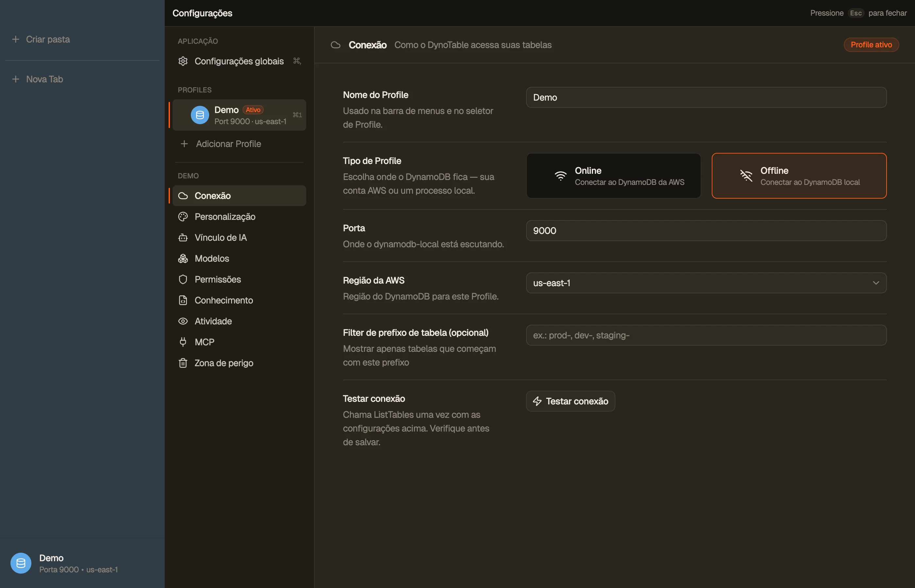
Task: Click 'Como o DynoTable acessa suas tabelas' subtitle
Action: 473,45
